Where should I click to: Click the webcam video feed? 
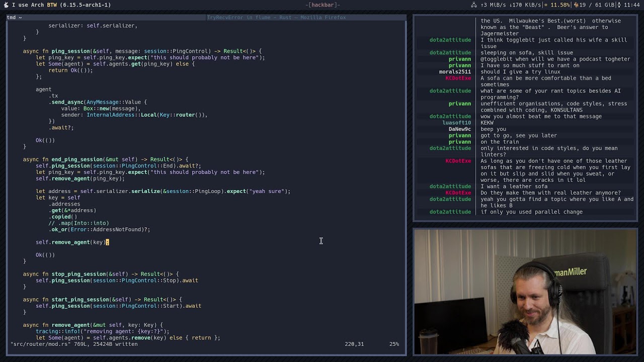(x=525, y=292)
